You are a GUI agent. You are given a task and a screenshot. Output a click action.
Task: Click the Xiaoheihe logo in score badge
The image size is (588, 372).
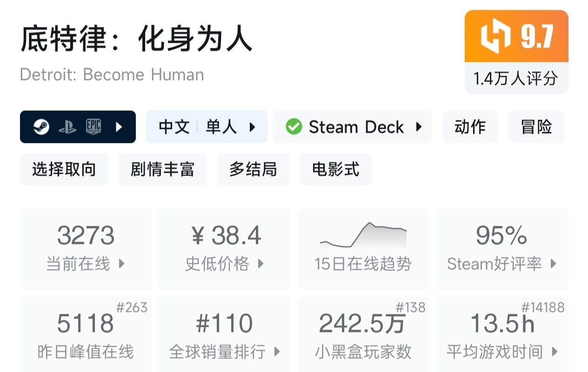[495, 37]
